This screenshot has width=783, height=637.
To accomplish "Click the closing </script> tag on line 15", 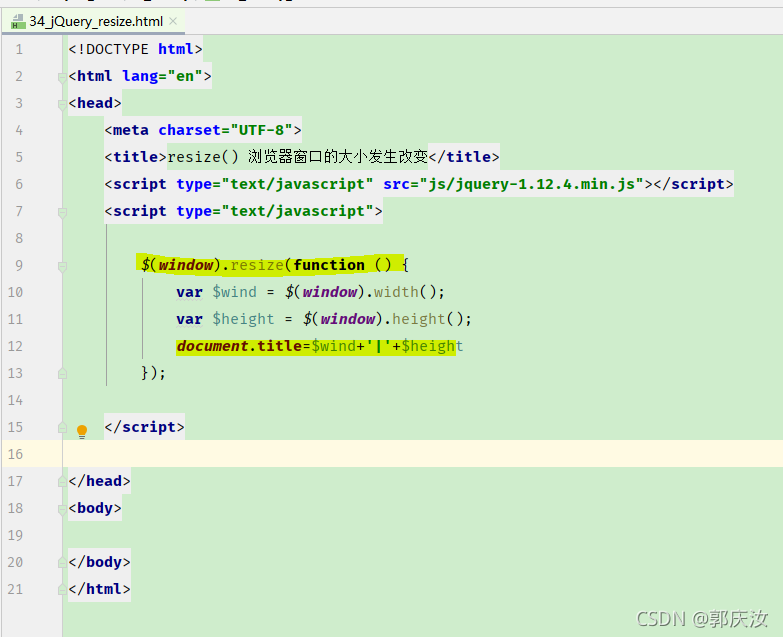I will 144,427.
